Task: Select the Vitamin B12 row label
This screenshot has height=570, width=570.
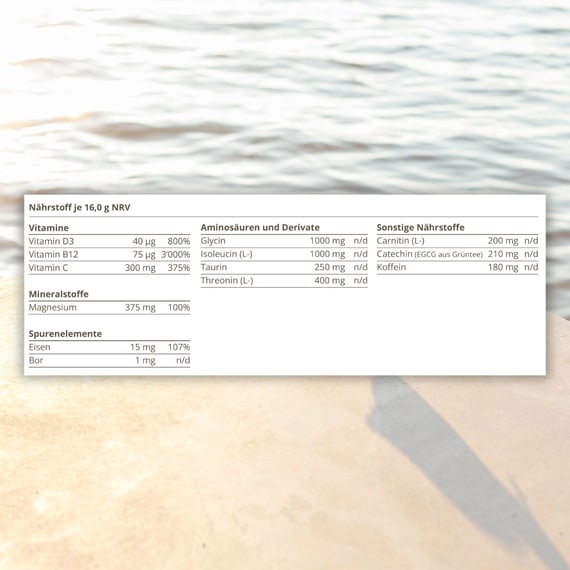Action: [x=53, y=254]
